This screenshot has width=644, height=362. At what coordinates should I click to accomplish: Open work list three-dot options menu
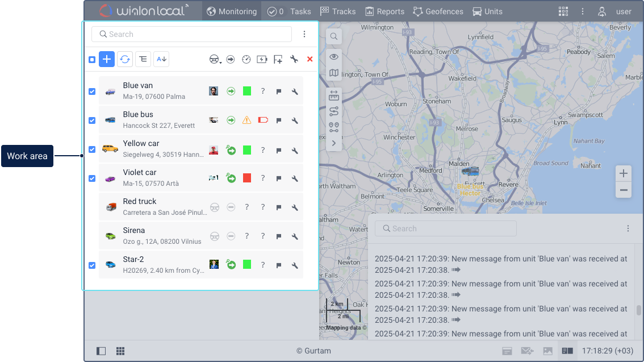tap(304, 34)
